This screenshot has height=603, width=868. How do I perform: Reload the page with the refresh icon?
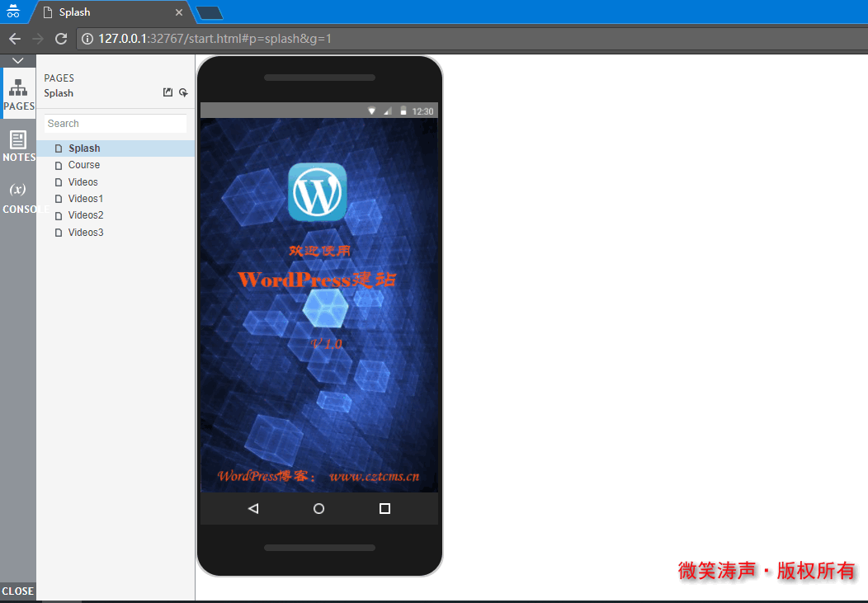[x=61, y=39]
